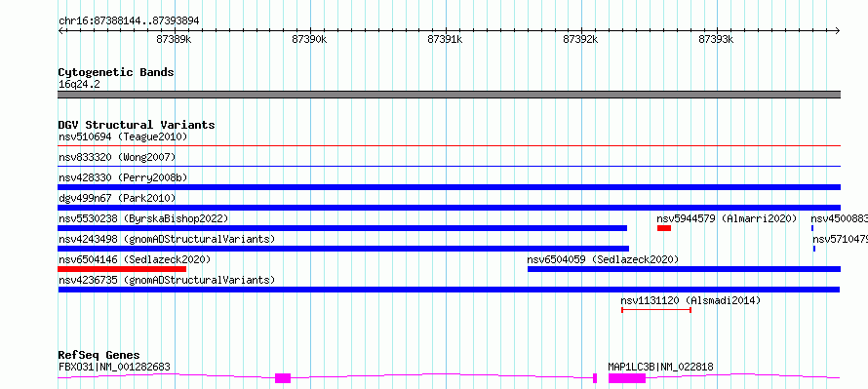Click the chr16:87388144..87393894 coordinate label
The image size is (868, 389).
[129, 21]
